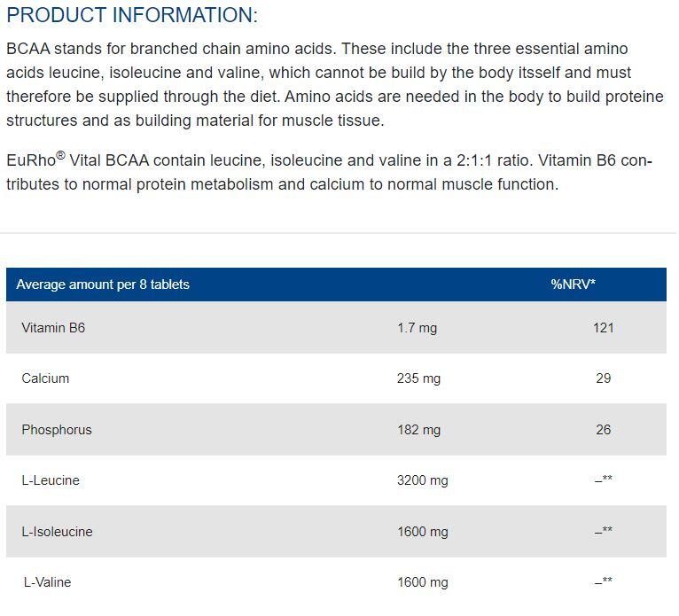This screenshot has height=616, width=679.
Task: Click the L-Leucine row label
Action: tap(51, 480)
